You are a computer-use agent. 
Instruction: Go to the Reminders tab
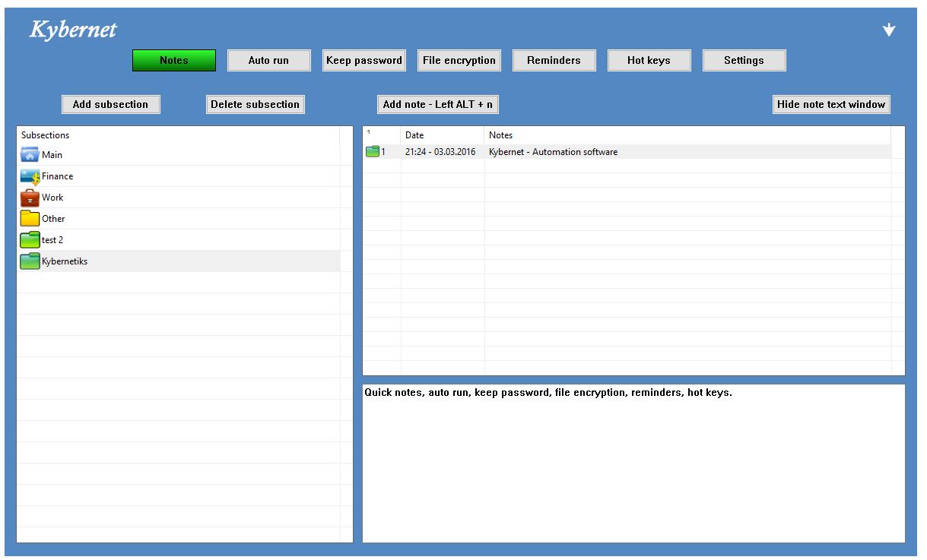pos(554,61)
